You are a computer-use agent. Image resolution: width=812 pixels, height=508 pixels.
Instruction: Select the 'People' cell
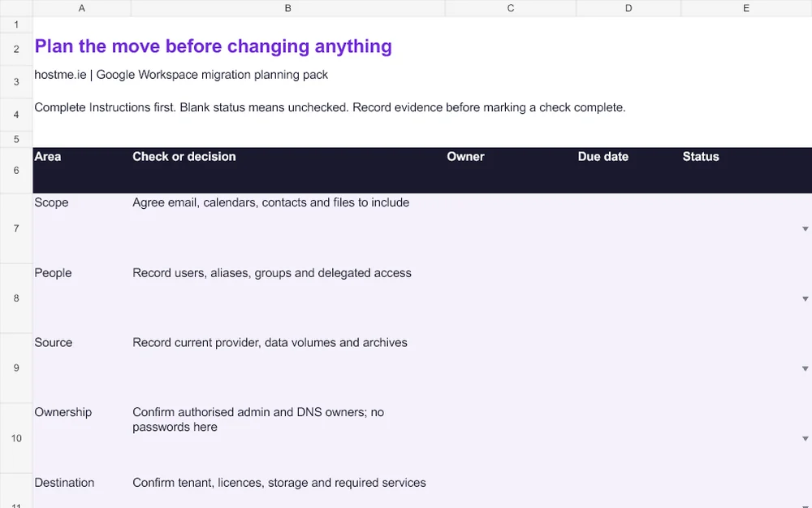click(82, 298)
